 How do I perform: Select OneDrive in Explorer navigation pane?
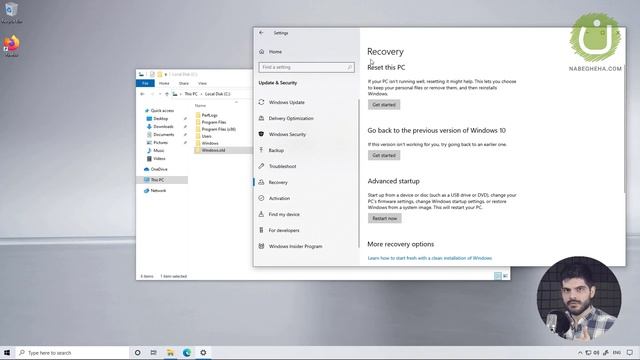point(159,169)
